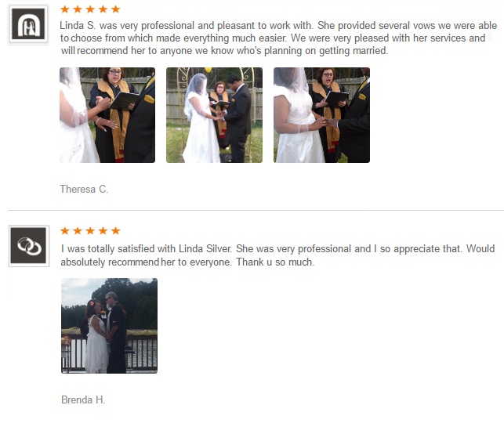Click third star of Theresa's review rating

coord(90,9)
